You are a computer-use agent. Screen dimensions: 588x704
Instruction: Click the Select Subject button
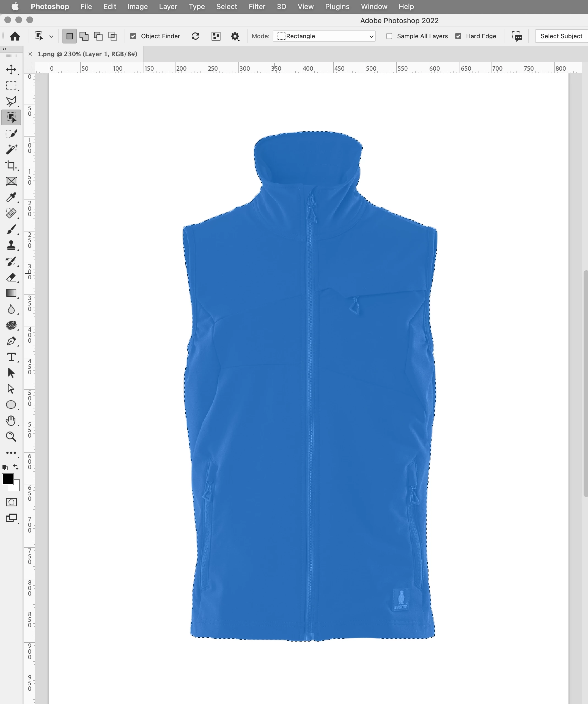[561, 36]
